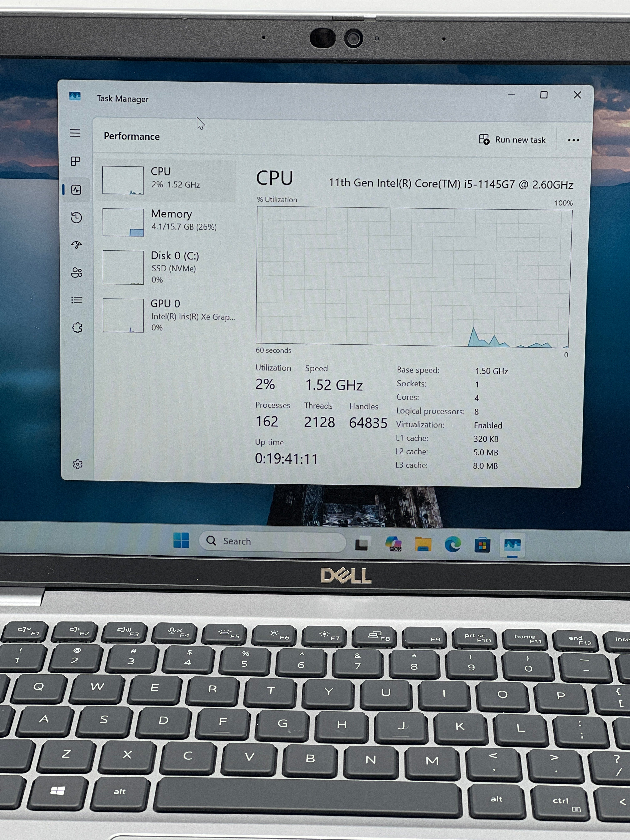Launch Microsoft Edge from the taskbar
Image resolution: width=630 pixels, height=840 pixels.
tap(453, 545)
